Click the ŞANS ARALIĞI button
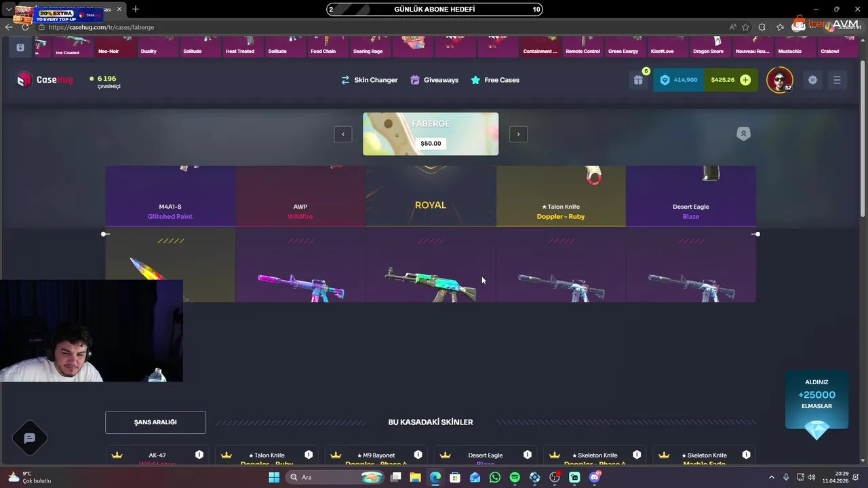Viewport: 868px width, 488px height. 155,422
